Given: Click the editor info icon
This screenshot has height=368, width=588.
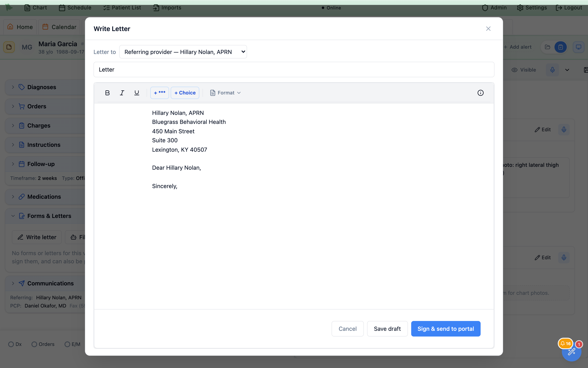Looking at the screenshot, I should tap(480, 93).
